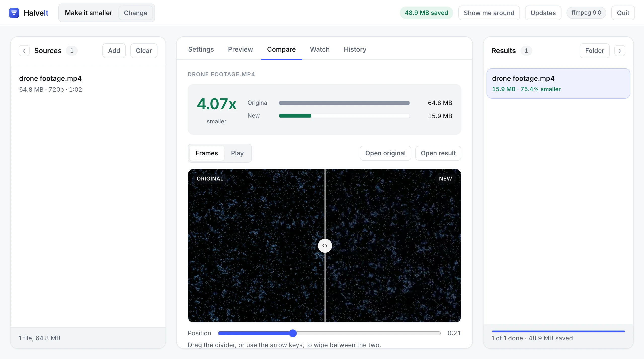Image resolution: width=644 pixels, height=359 pixels.
Task: Click the 48.9 MB saved badge
Action: point(426,13)
